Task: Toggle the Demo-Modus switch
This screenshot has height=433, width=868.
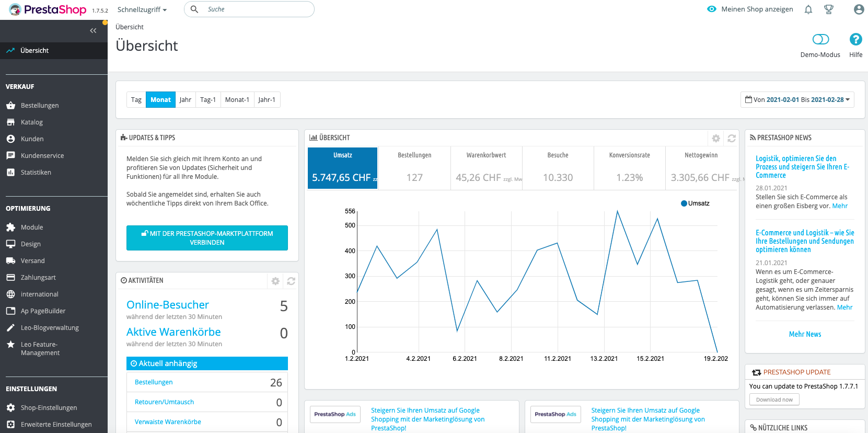Action: click(x=820, y=39)
